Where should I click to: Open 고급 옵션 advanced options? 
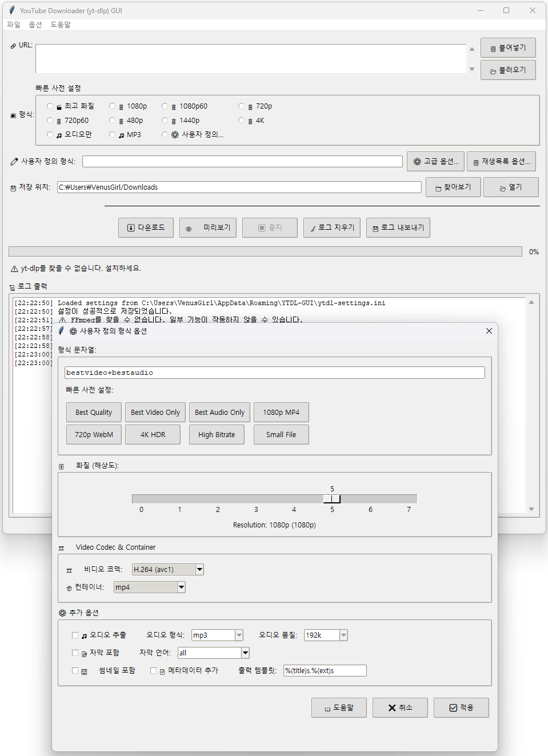pos(435,162)
